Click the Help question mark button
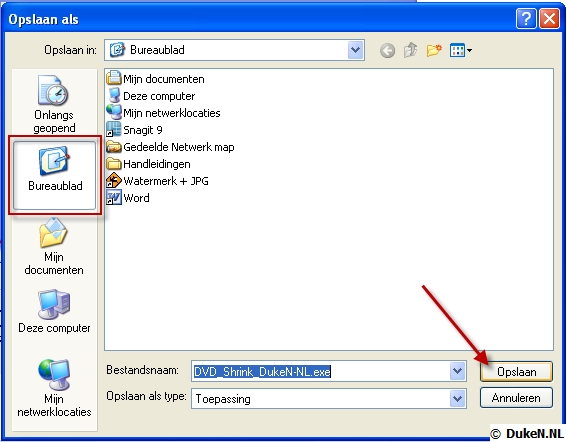 [525, 18]
